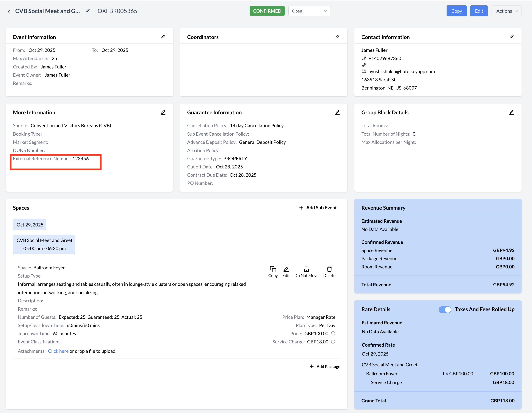Edit the Contact Information card
532x413 pixels.
tap(511, 37)
